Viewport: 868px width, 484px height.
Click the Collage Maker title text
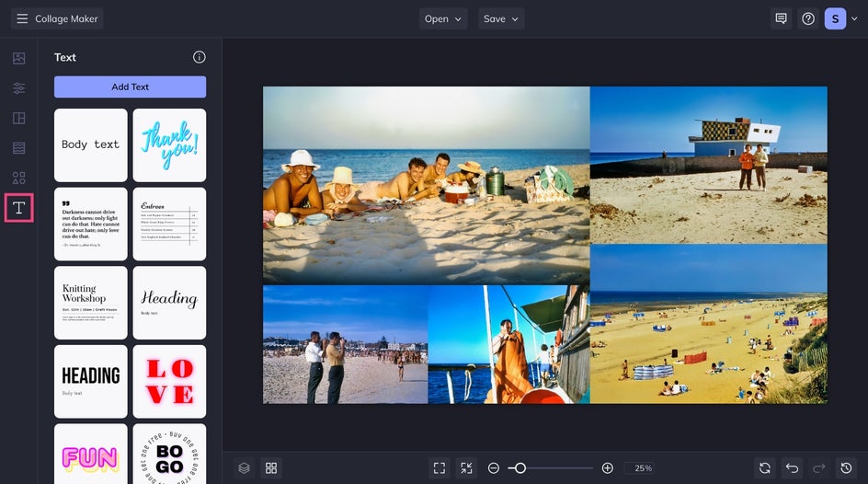point(66,18)
